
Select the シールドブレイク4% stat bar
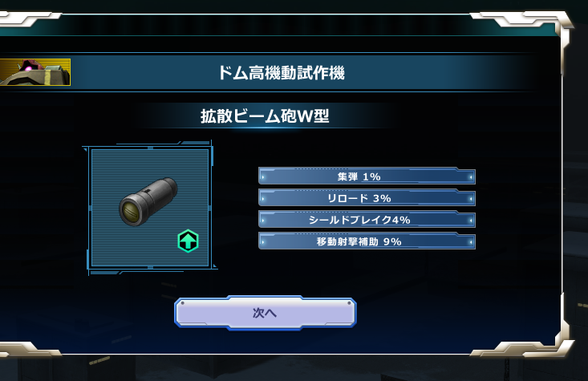pos(367,219)
